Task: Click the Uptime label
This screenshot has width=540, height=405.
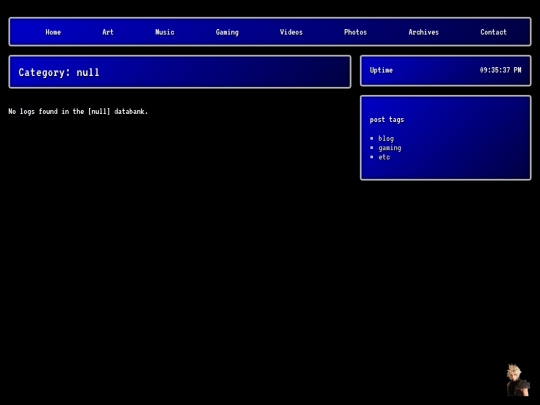Action: tap(381, 70)
